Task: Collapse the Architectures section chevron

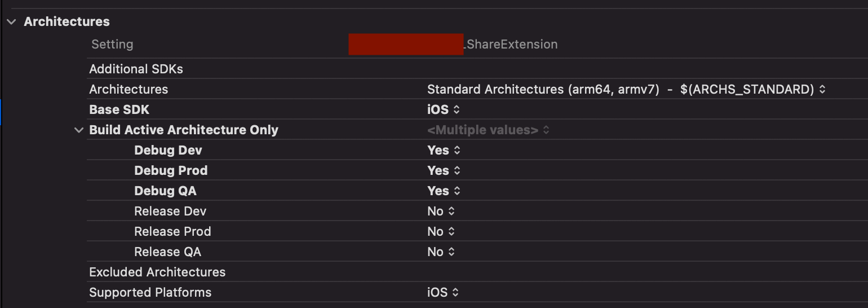Action: (11, 22)
